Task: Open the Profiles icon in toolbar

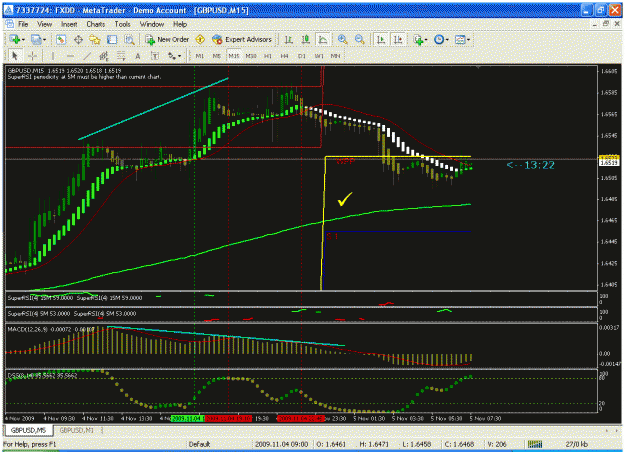Action: (36, 39)
